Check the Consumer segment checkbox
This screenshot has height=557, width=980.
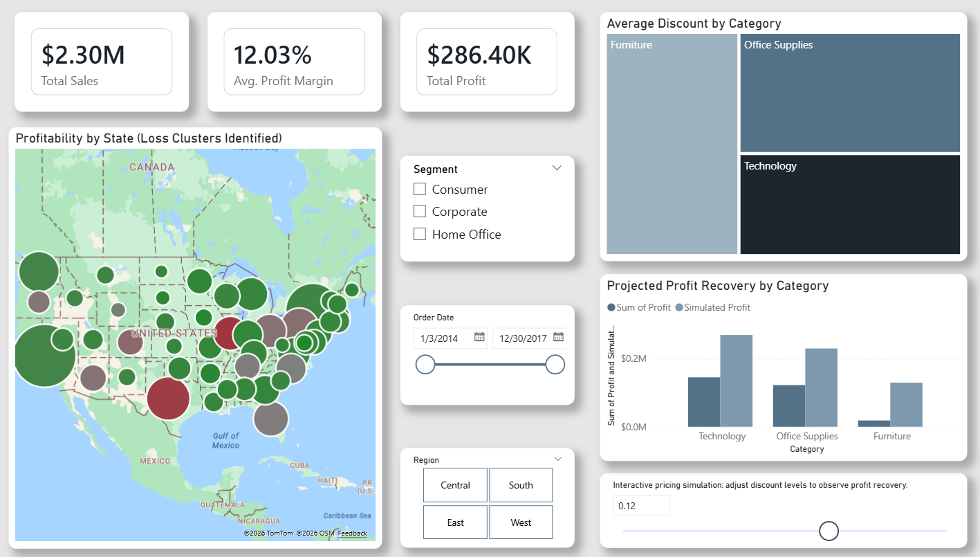419,189
